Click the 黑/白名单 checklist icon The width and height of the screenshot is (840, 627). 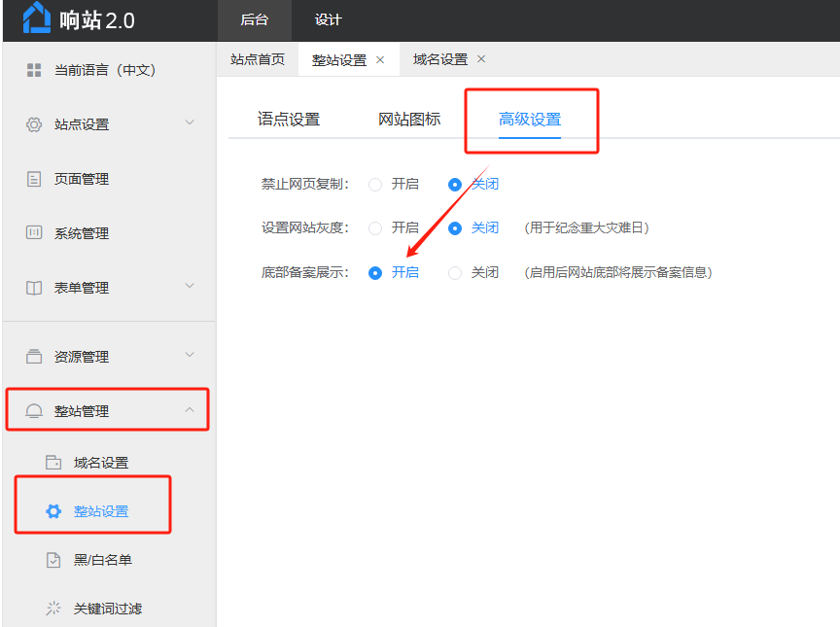[x=53, y=560]
